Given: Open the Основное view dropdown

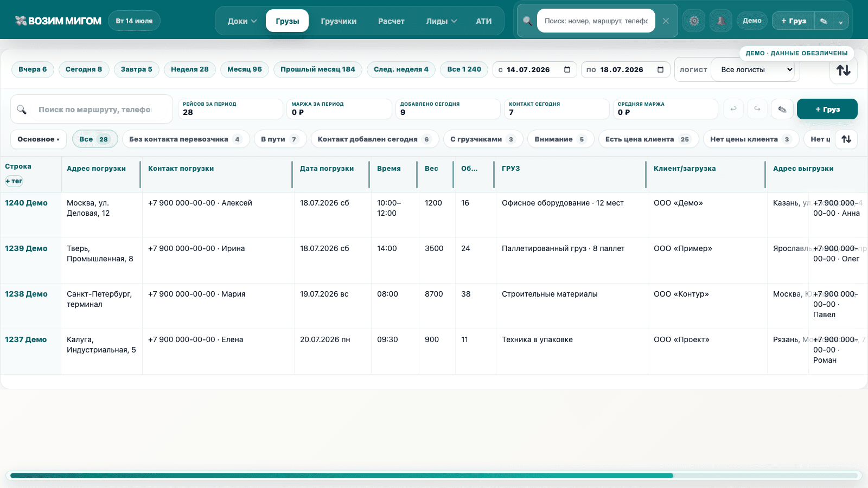Looking at the screenshot, I should 39,139.
